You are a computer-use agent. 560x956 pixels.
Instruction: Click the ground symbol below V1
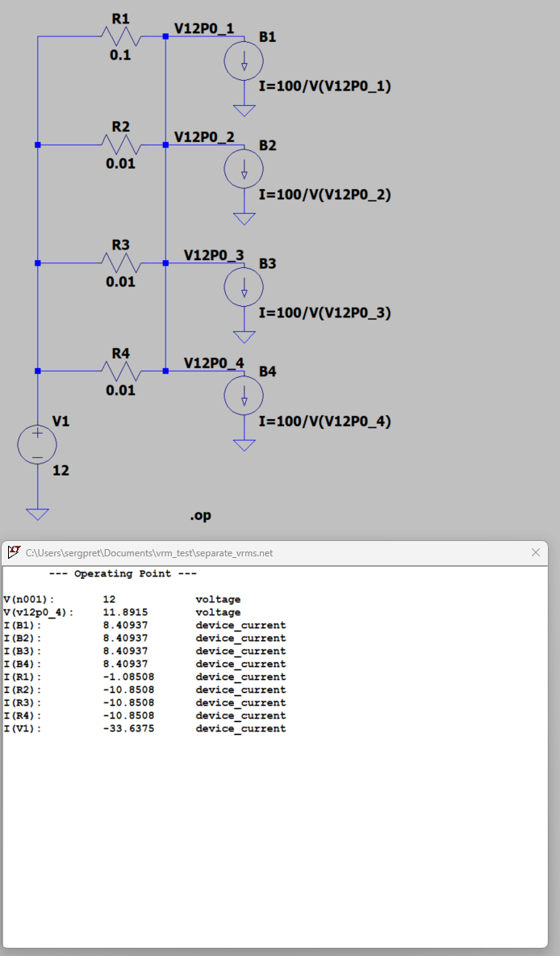pyautogui.click(x=37, y=514)
